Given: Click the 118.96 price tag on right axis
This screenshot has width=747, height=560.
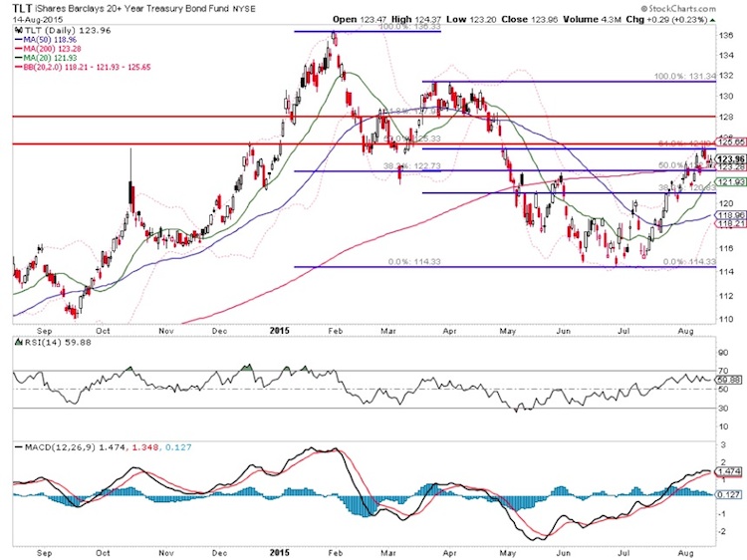Looking at the screenshot, I should click(731, 215).
